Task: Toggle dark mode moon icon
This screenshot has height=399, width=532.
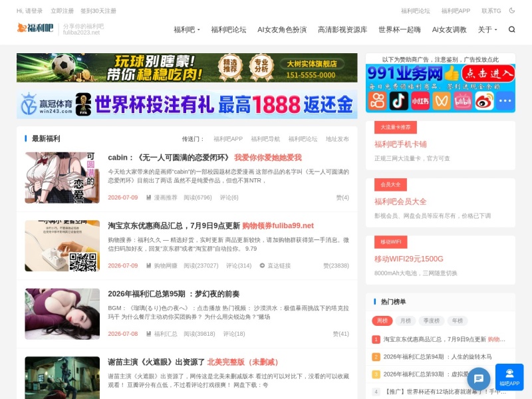Action: pyautogui.click(x=512, y=11)
